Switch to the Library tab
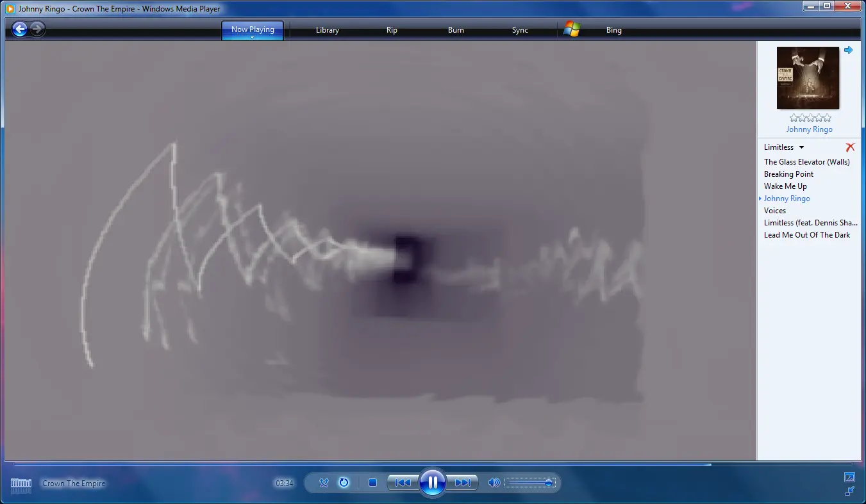This screenshot has height=504, width=866. tap(328, 30)
